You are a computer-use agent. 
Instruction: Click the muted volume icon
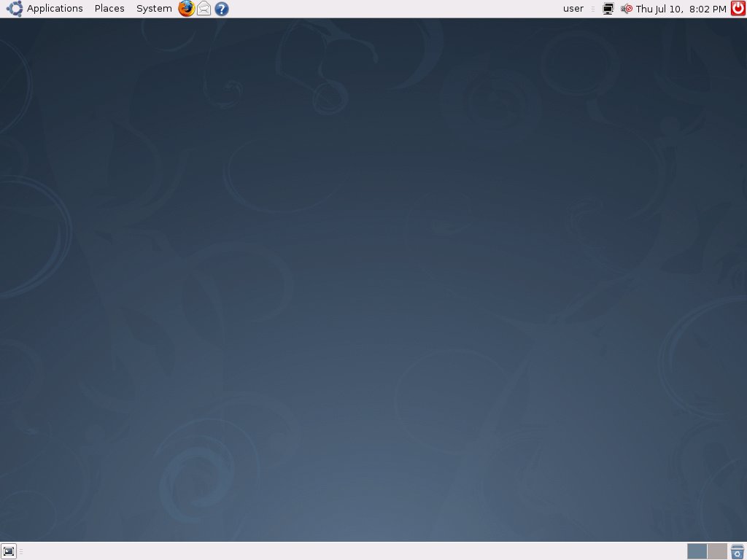coord(627,9)
